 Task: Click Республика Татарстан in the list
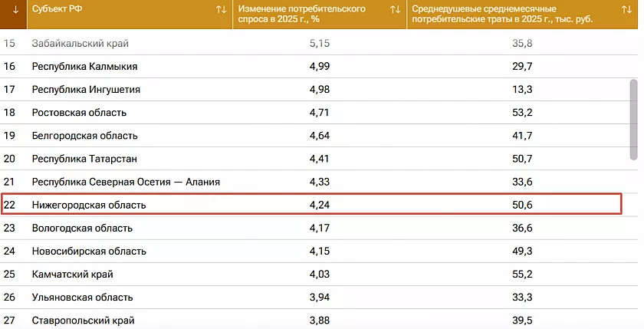[84, 159]
